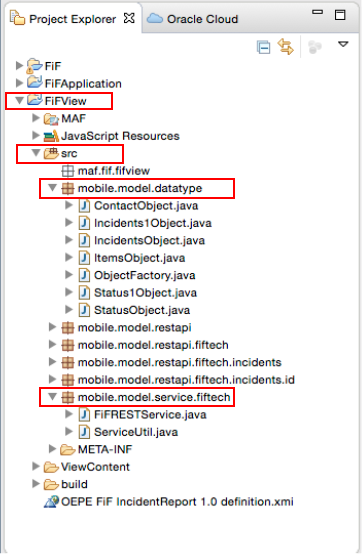Maximize the Project Explorer view
This screenshot has width=362, height=554.
coord(340,15)
